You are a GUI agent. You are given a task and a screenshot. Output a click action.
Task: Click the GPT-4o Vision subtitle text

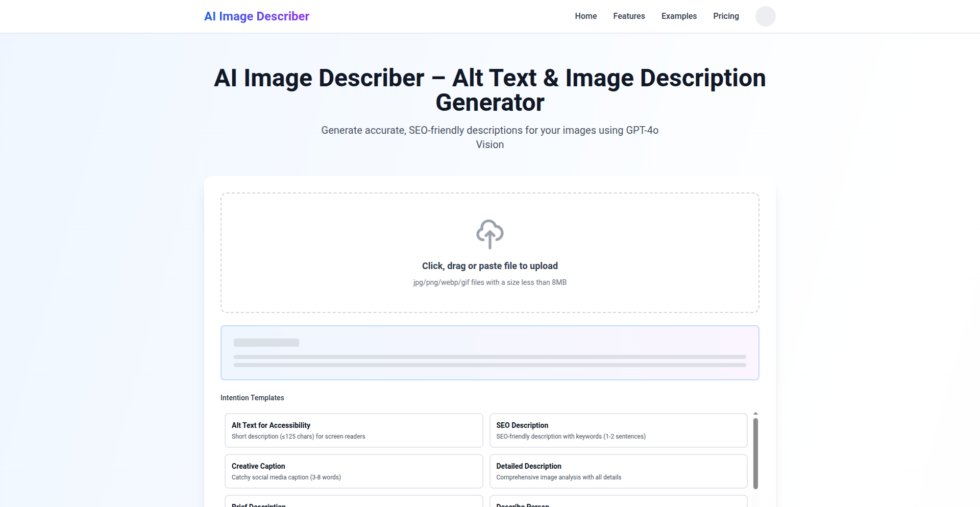pos(489,138)
